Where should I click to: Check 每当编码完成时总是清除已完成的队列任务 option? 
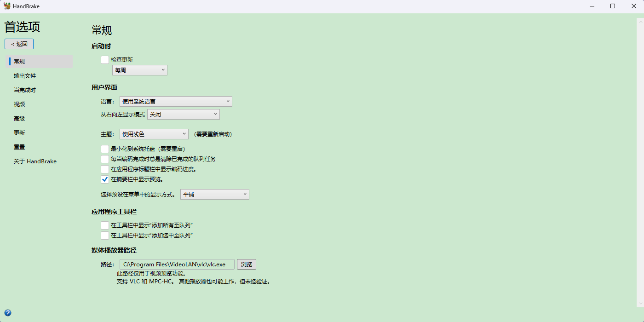tap(105, 159)
